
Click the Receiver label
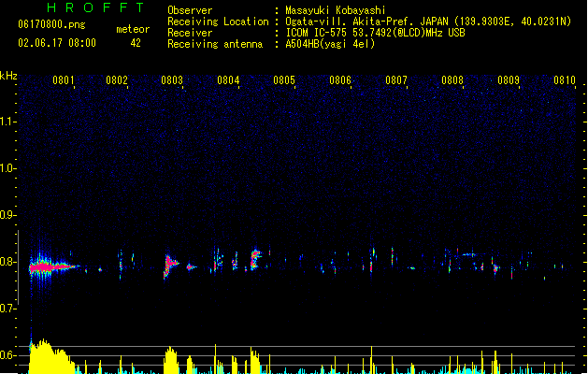190,33
